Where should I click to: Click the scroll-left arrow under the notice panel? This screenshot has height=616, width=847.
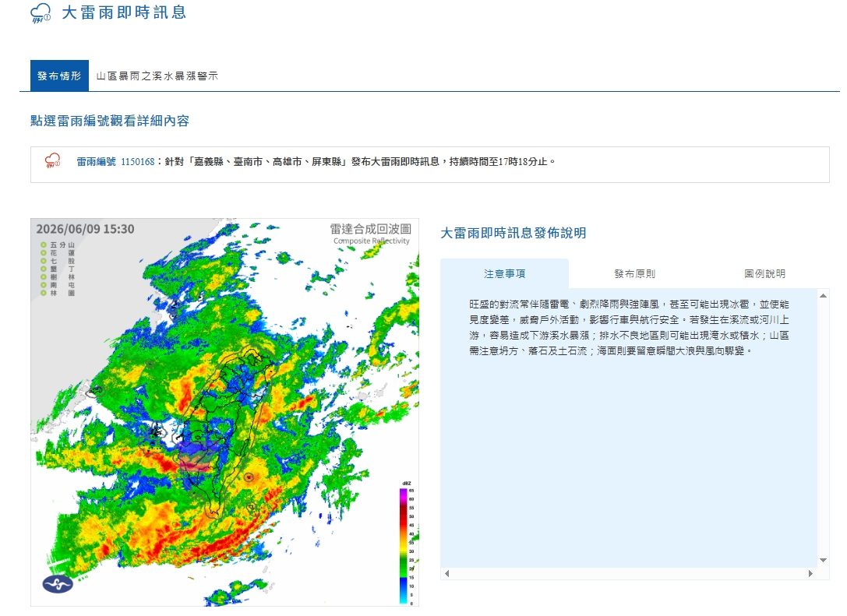[x=446, y=573]
